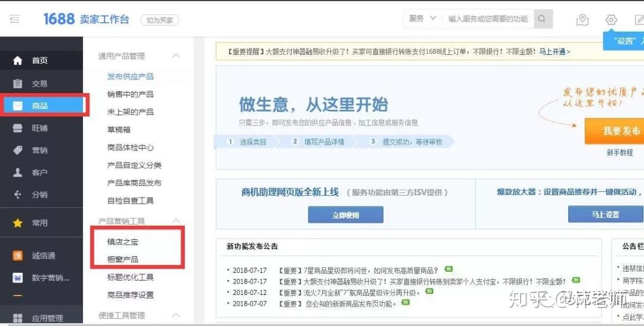Collapse the 通用产品管理 section
Viewport: 644px width, 326px height.
tap(176, 56)
